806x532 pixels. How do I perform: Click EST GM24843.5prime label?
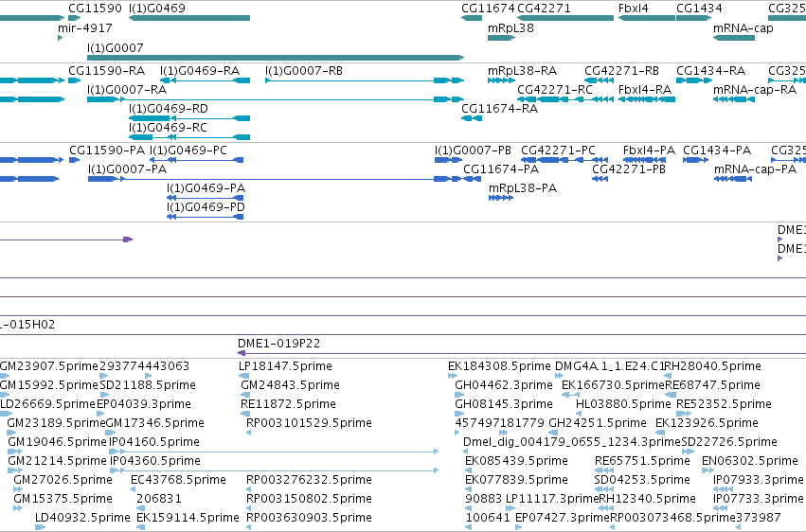(290, 385)
